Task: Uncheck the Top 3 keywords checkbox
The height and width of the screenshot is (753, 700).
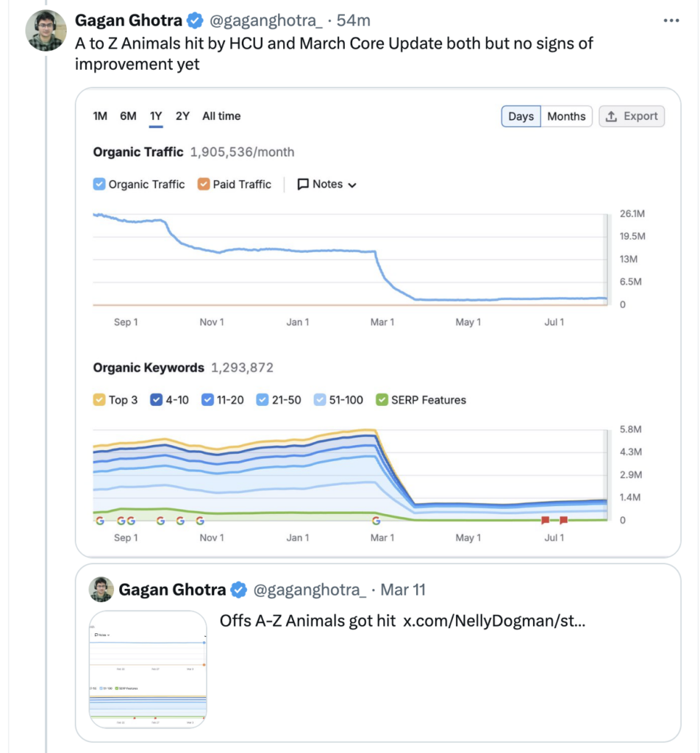Action: pos(99,400)
